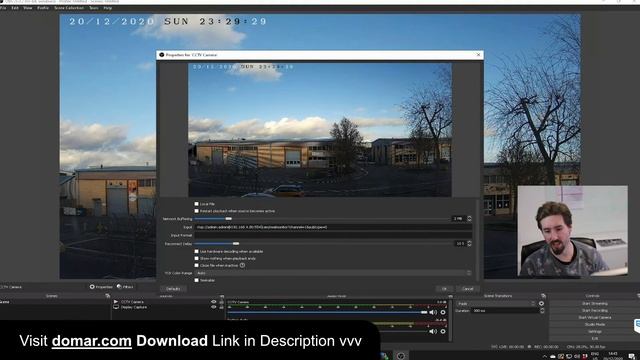Viewport: 640px width, 360px height.
Task: Show hidden system tray icons chevron
Action: point(544,356)
